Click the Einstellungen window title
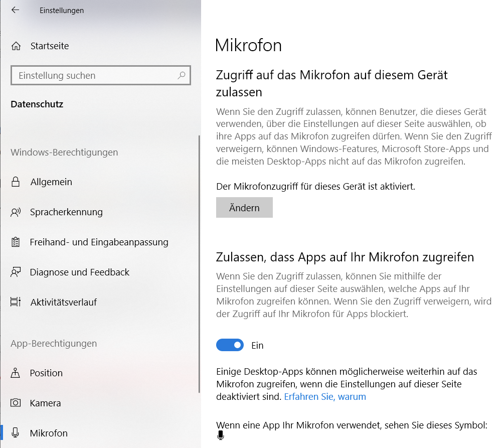Viewport: 500px width, 448px height. pos(62,10)
